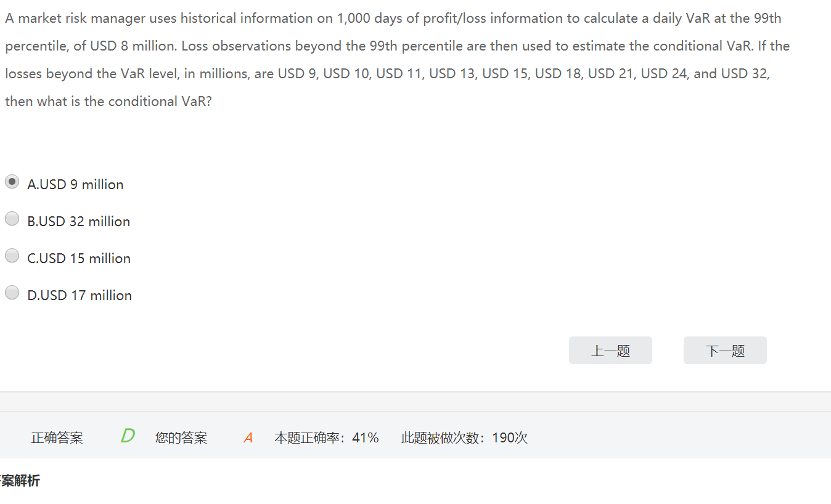Image resolution: width=831 pixels, height=504 pixels.
Task: Click the question line listing losses beyond VaR
Action: 387,74
